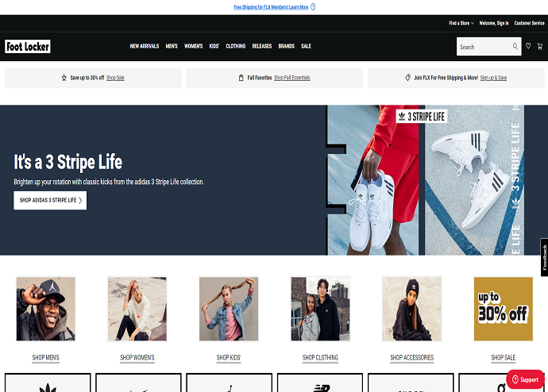Open New Arrivals menu
This screenshot has height=392, width=548.
tap(145, 46)
